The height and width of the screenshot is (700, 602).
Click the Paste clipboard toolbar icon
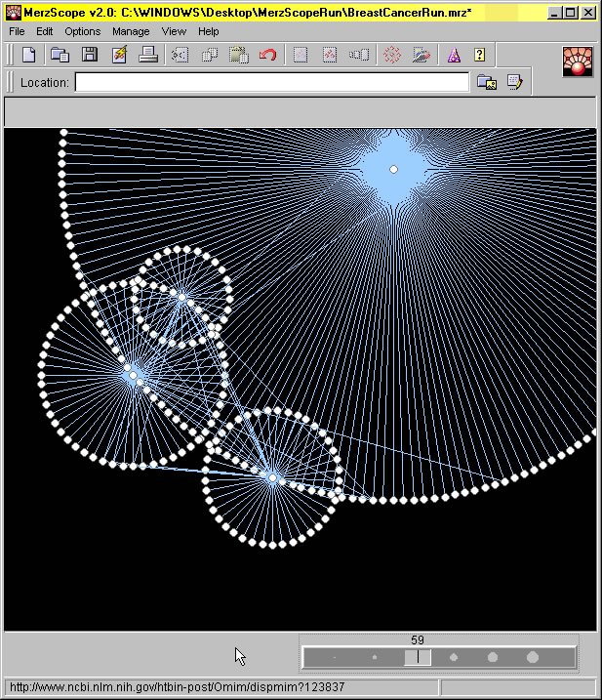tap(238, 56)
